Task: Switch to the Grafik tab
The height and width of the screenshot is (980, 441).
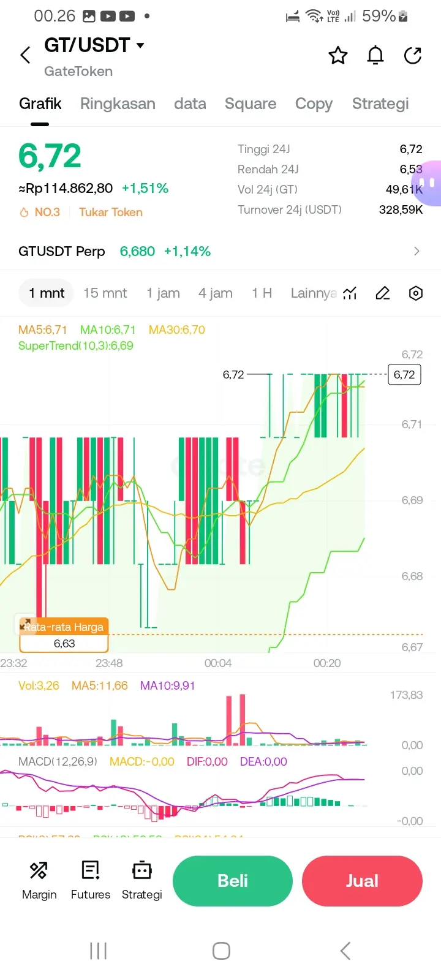Action: [x=40, y=104]
